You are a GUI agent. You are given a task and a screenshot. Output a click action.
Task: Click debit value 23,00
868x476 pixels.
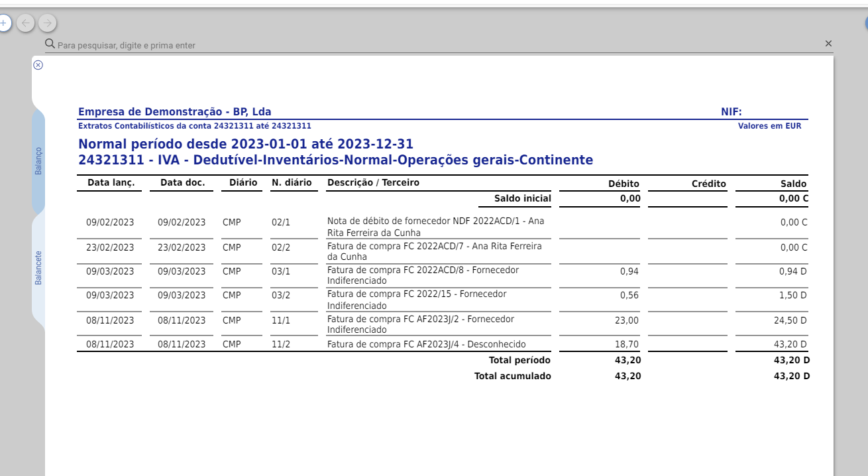[627, 320]
